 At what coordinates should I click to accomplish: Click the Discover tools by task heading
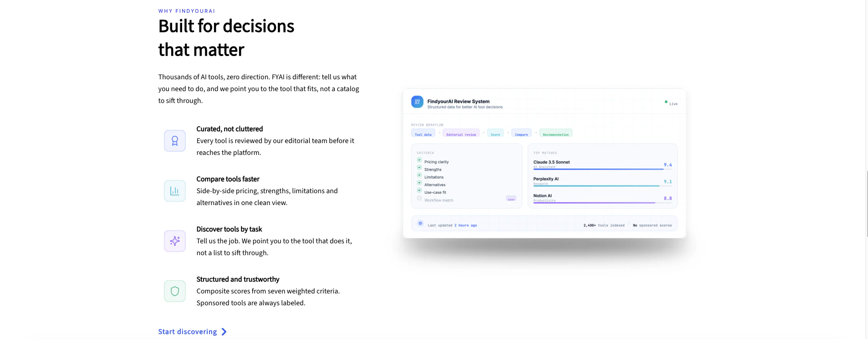(229, 229)
